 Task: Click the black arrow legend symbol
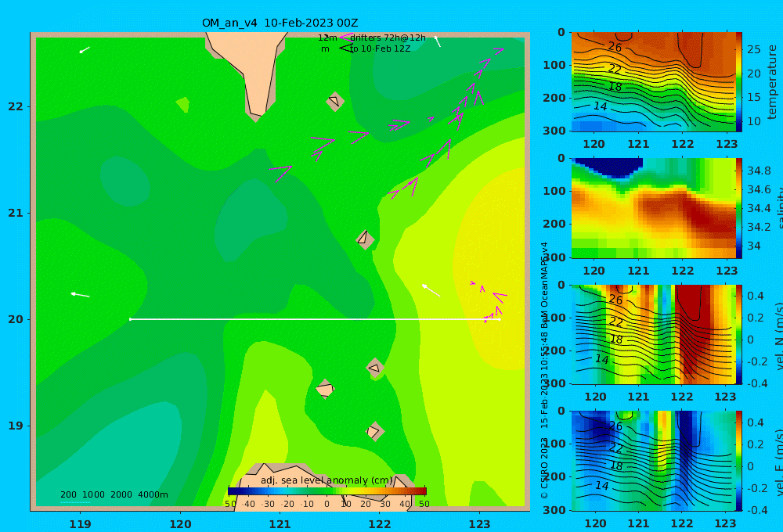345,49
